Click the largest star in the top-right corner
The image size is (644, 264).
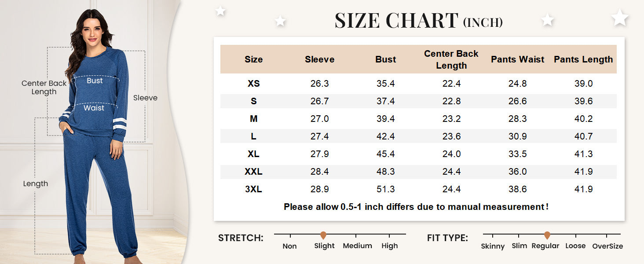pos(620,17)
